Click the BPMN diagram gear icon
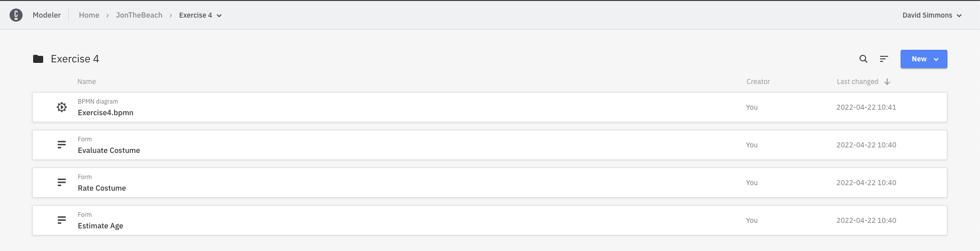 (62, 107)
